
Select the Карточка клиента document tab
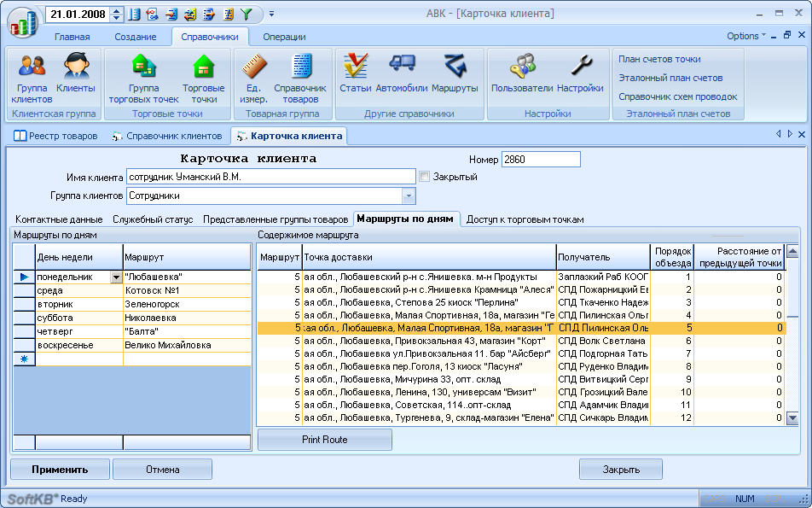pyautogui.click(x=289, y=136)
